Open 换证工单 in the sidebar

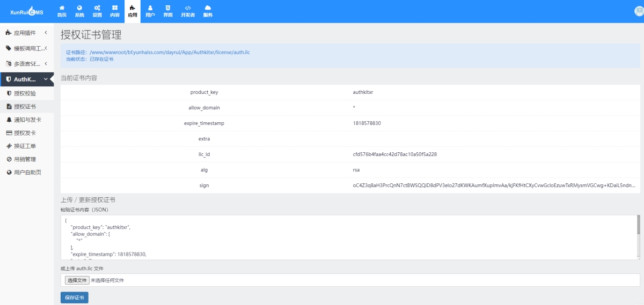click(25, 146)
